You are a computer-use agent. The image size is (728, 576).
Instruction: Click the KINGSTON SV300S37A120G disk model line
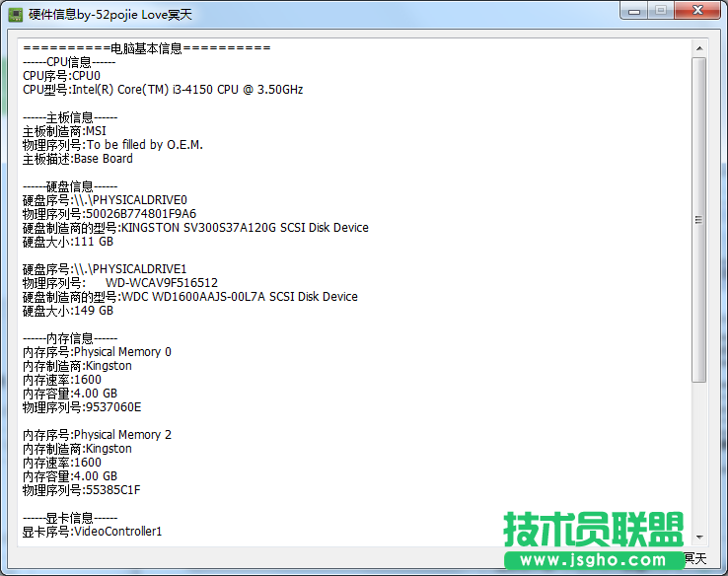coord(195,228)
